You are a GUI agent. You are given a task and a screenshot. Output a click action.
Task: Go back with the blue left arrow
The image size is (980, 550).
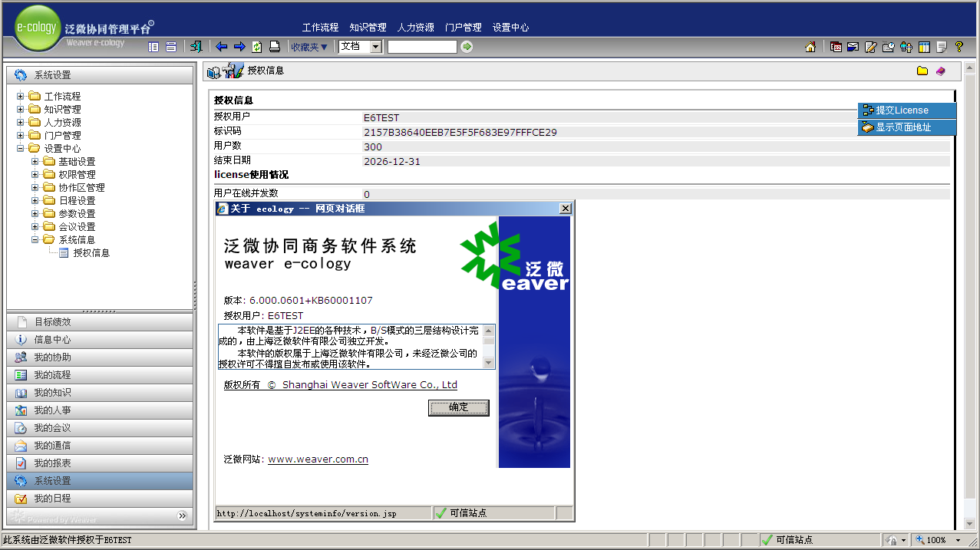tap(222, 47)
